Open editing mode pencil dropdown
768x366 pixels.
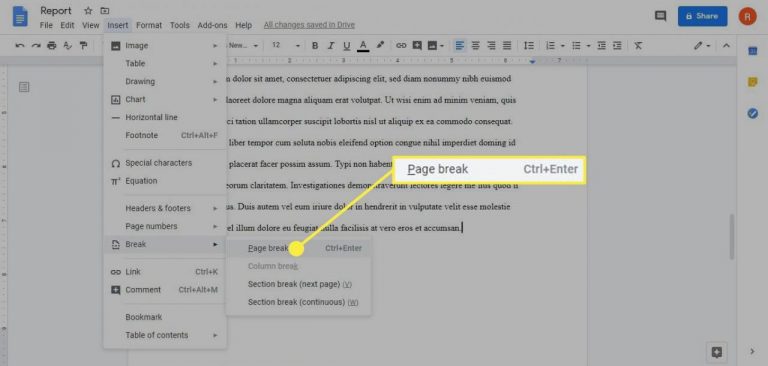tap(702, 46)
